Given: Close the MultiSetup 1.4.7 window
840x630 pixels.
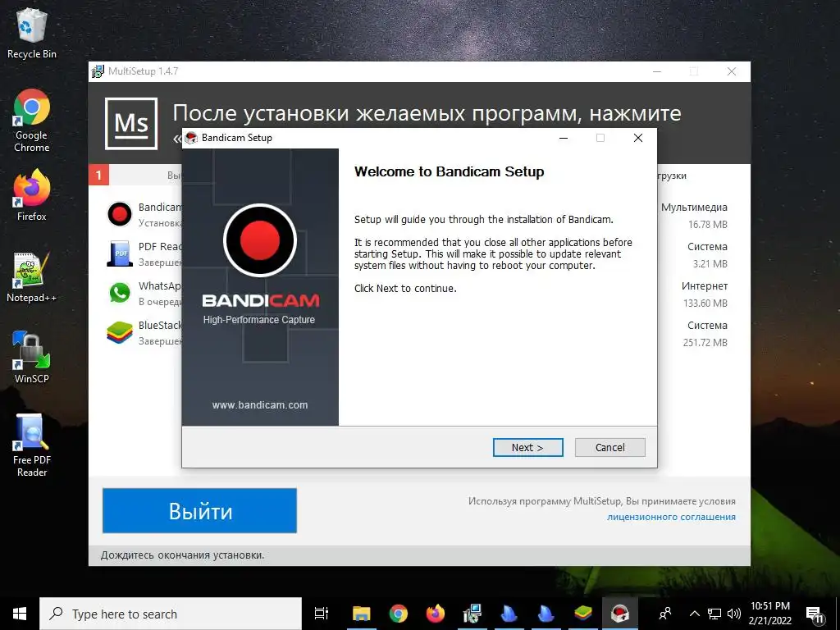Looking at the screenshot, I should click(732, 71).
